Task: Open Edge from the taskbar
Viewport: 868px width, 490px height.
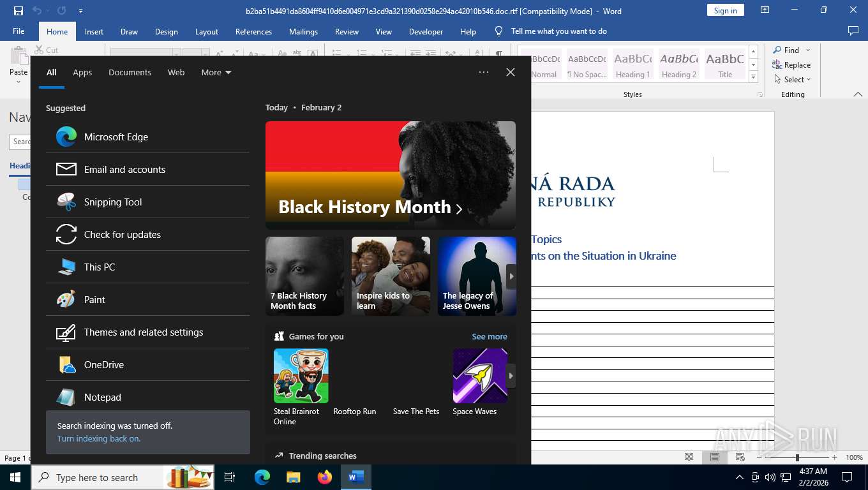Action: (x=262, y=477)
